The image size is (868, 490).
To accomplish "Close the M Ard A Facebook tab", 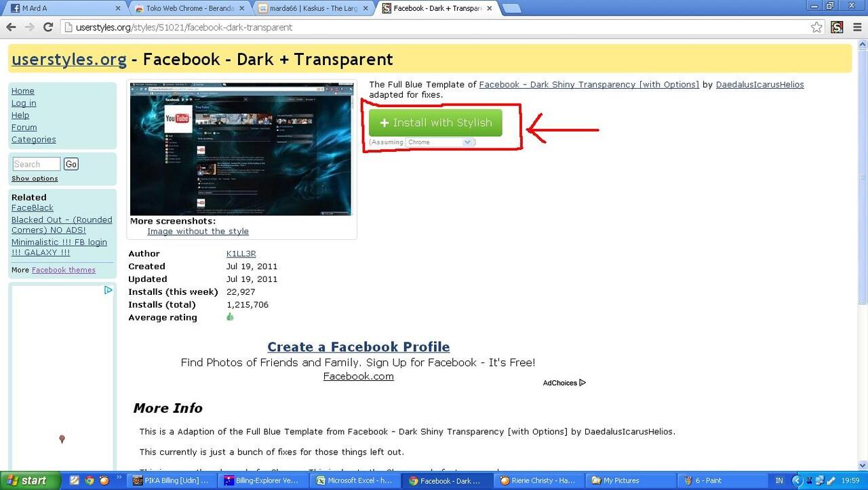I will pyautogui.click(x=118, y=8).
